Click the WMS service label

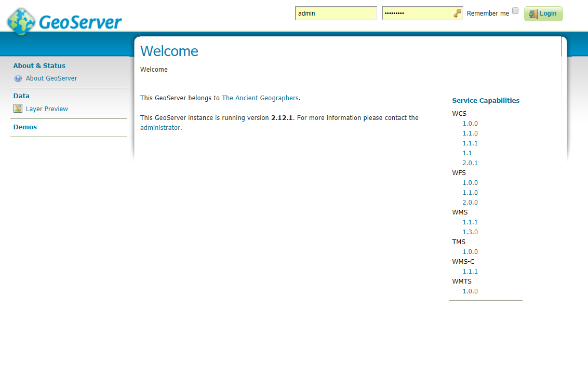point(460,212)
